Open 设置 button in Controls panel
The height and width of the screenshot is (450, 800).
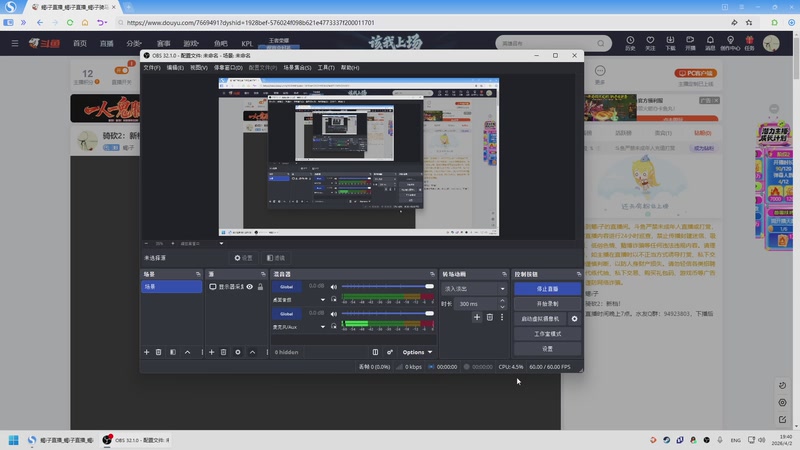pos(547,349)
